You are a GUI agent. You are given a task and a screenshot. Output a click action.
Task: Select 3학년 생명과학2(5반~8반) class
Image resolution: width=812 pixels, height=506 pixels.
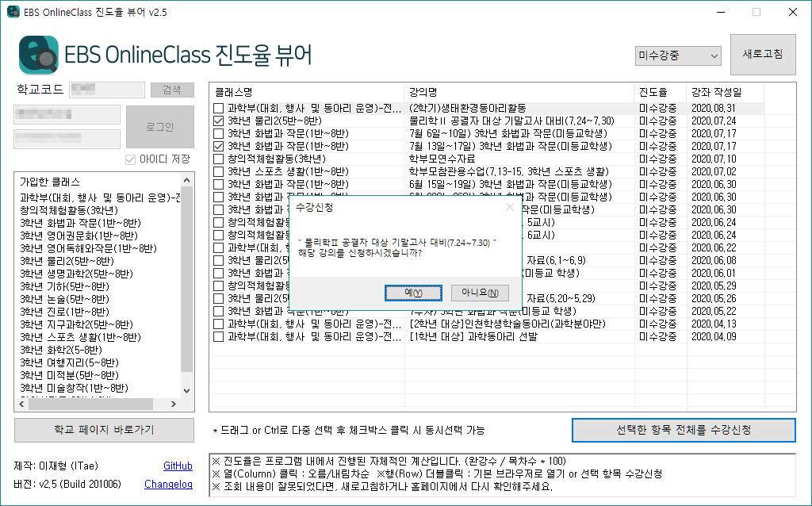coord(76,274)
